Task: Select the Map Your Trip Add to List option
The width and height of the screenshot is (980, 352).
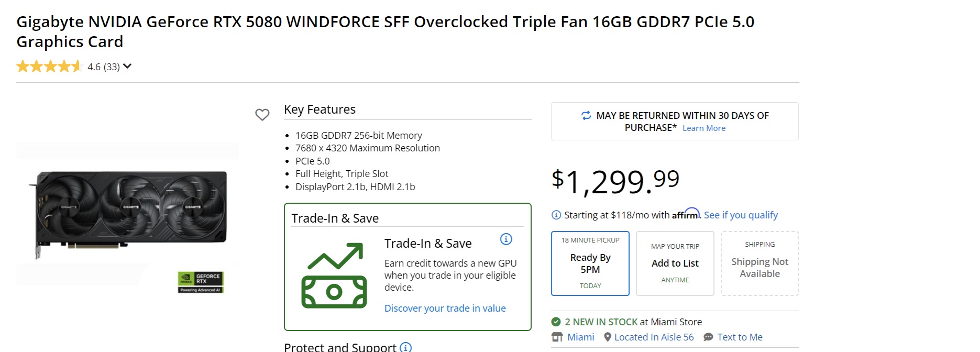Action: click(x=675, y=263)
